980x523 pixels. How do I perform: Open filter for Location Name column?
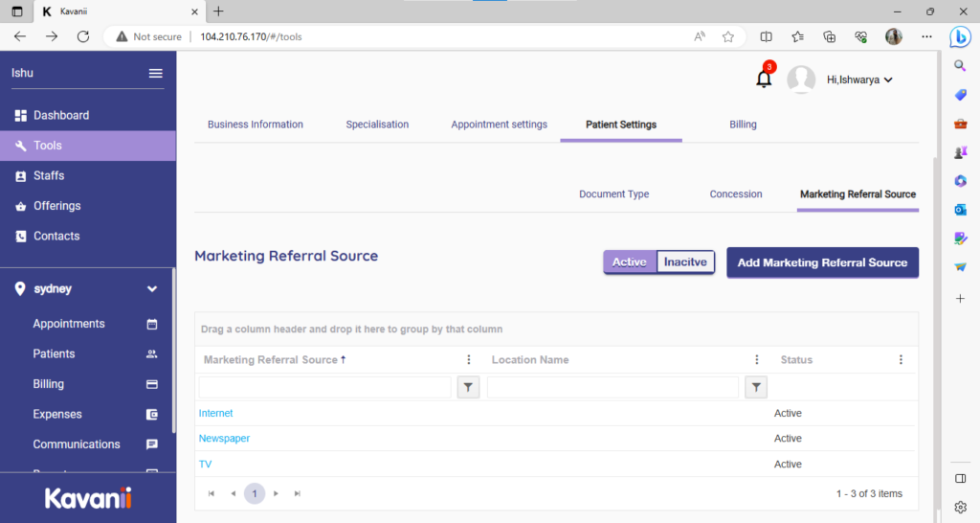pyautogui.click(x=756, y=387)
